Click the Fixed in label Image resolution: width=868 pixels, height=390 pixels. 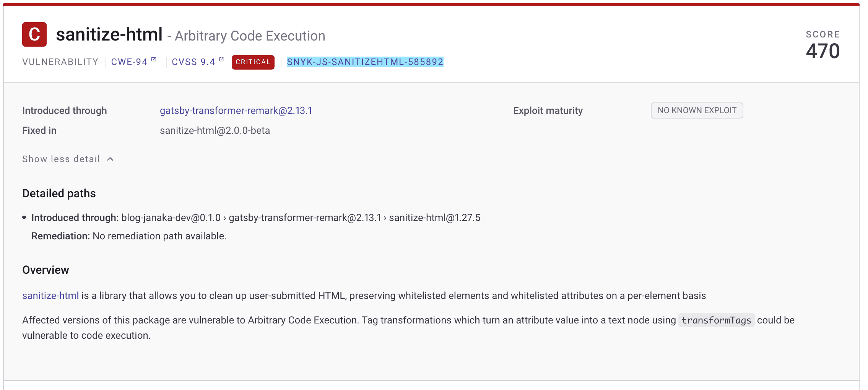(x=39, y=130)
